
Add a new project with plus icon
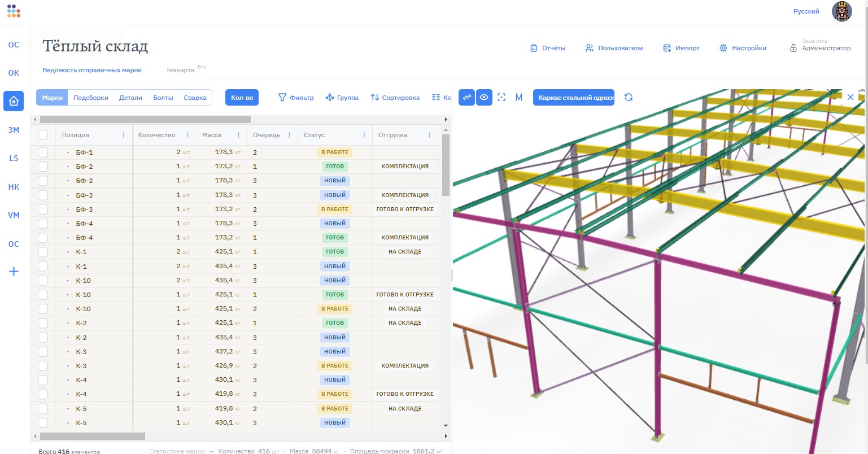14,272
